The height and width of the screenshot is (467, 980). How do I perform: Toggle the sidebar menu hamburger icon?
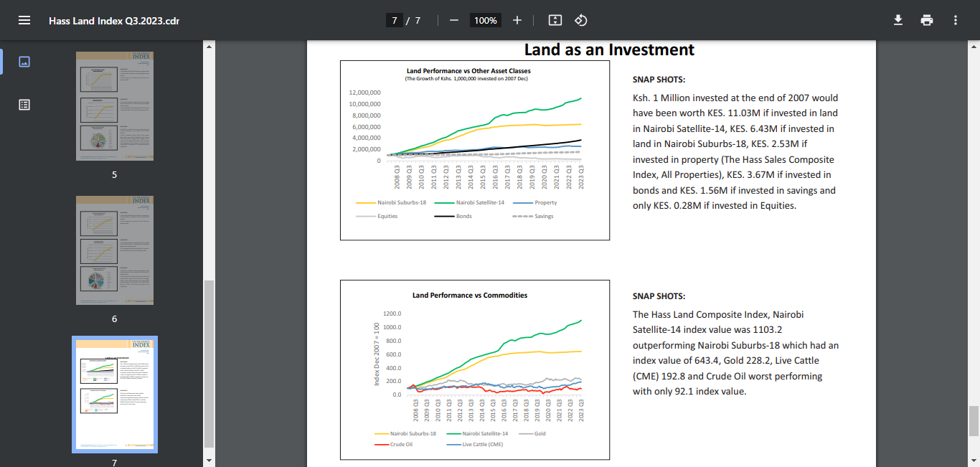pyautogui.click(x=24, y=20)
